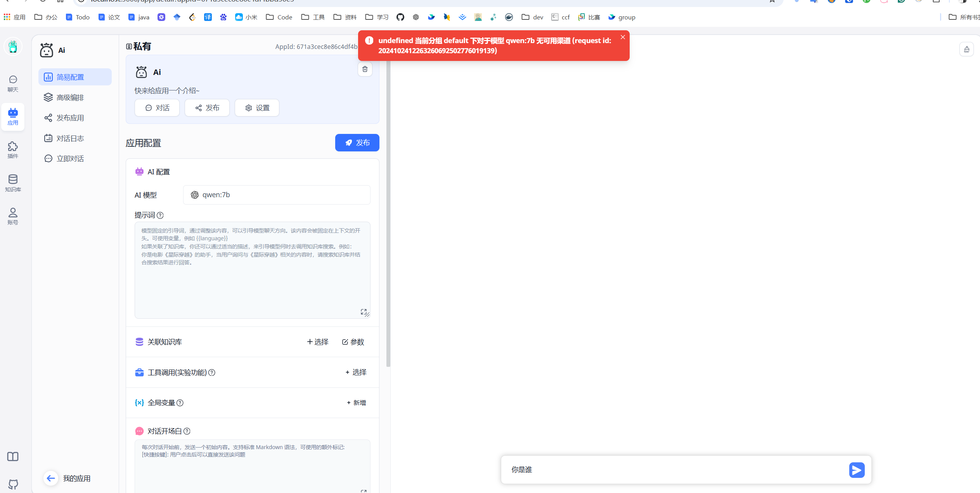Open the dev bookmark folder
Screen dimensions: 980x493
[533, 17]
